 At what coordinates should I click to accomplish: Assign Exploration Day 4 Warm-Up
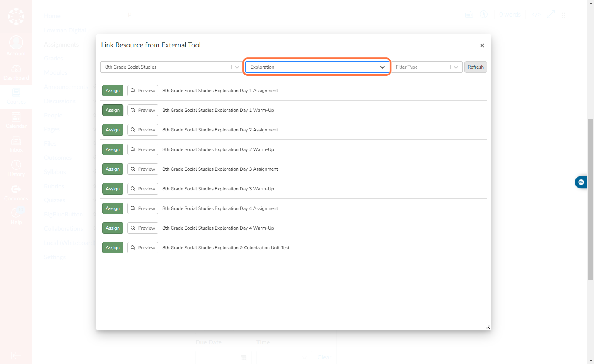click(x=113, y=228)
